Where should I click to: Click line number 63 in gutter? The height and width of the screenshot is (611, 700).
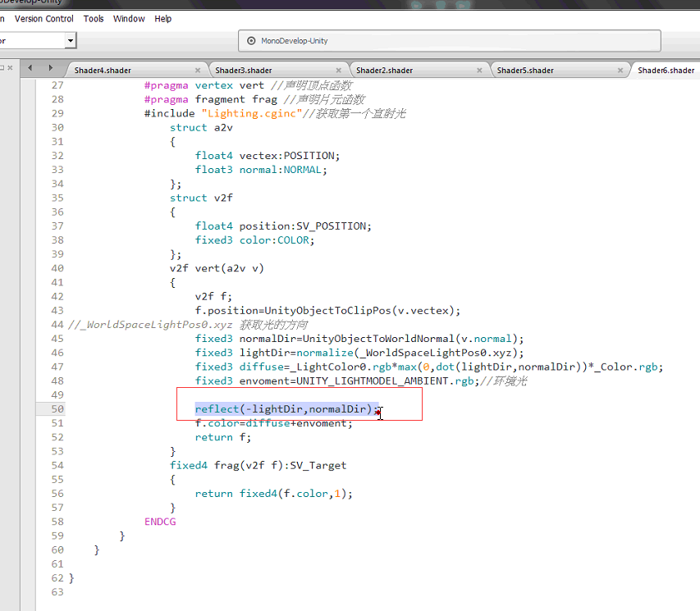57,592
